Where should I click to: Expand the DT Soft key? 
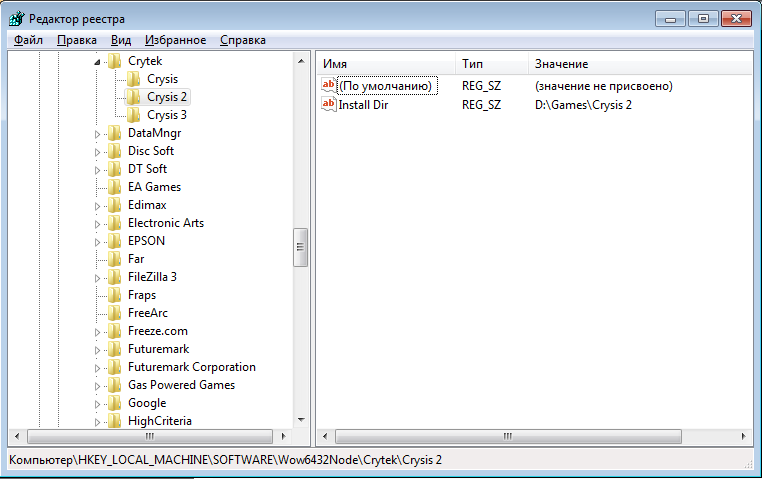pyautogui.click(x=97, y=170)
